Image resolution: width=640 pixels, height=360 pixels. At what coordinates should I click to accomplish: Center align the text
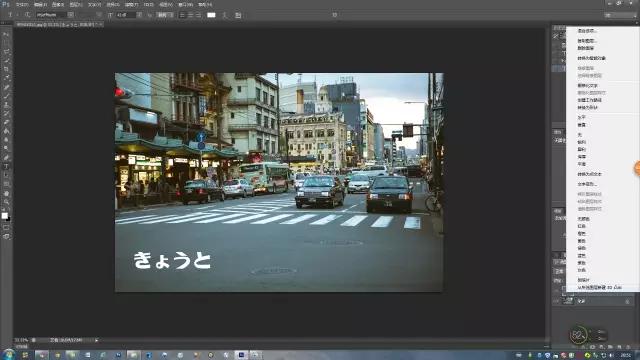pyautogui.click(x=190, y=15)
